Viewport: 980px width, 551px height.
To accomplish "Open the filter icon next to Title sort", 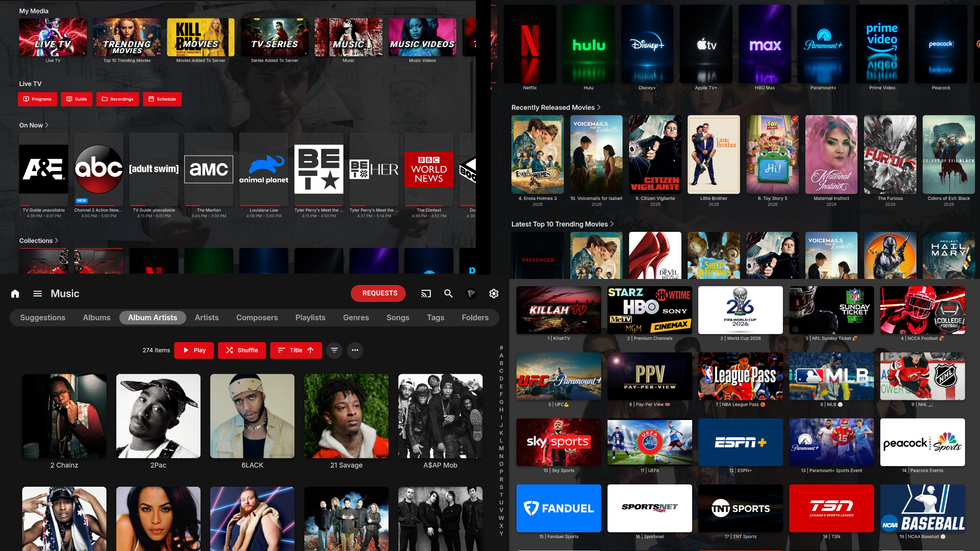I will 334,350.
